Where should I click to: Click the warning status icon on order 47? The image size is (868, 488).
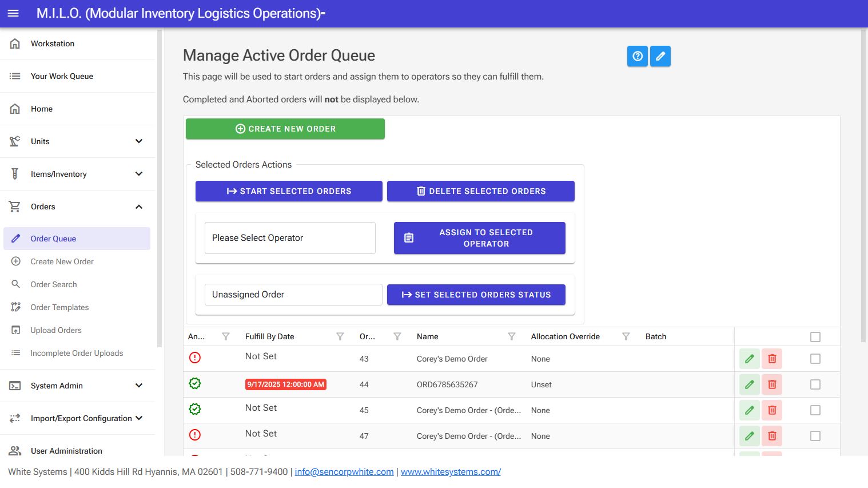tap(194, 435)
